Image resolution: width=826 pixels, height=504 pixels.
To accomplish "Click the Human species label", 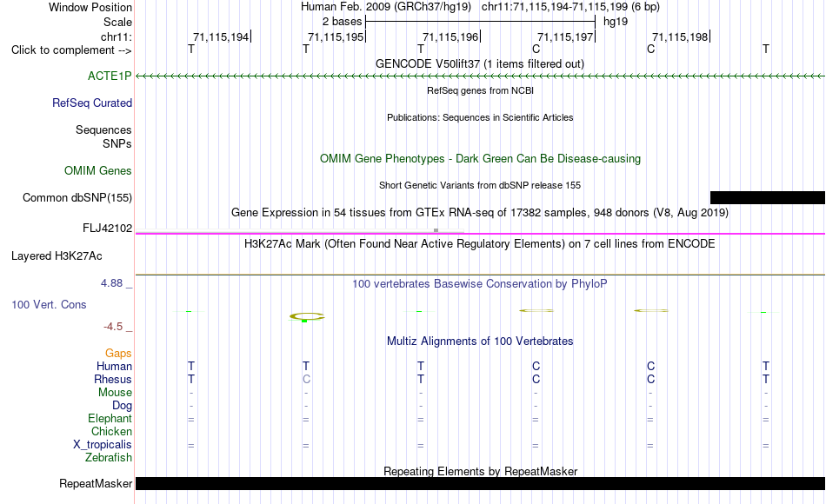I will (114, 366).
